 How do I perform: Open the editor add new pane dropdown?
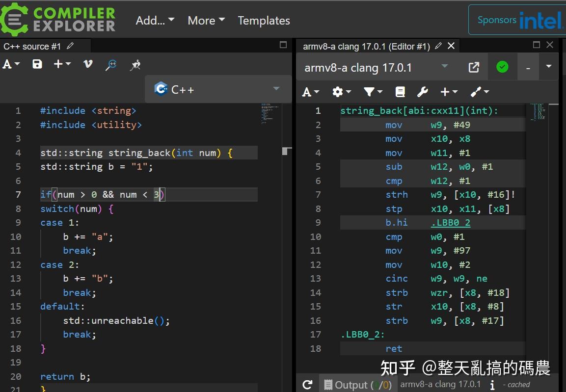[x=62, y=64]
